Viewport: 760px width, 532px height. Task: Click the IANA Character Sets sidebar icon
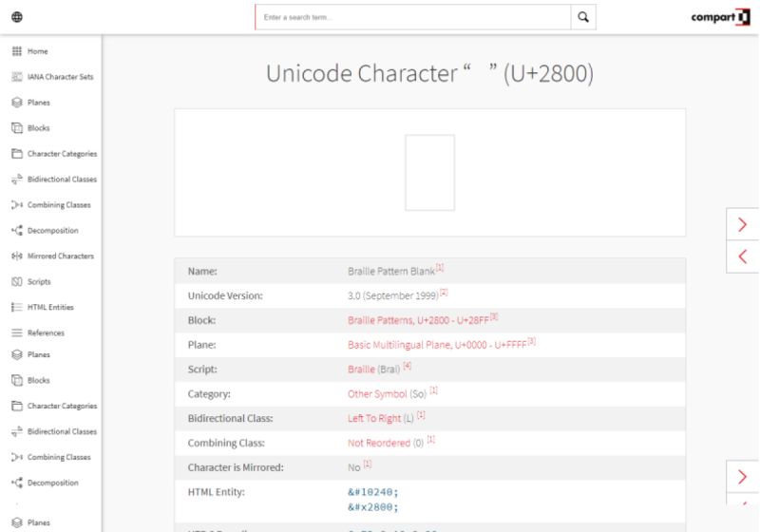pos(17,77)
